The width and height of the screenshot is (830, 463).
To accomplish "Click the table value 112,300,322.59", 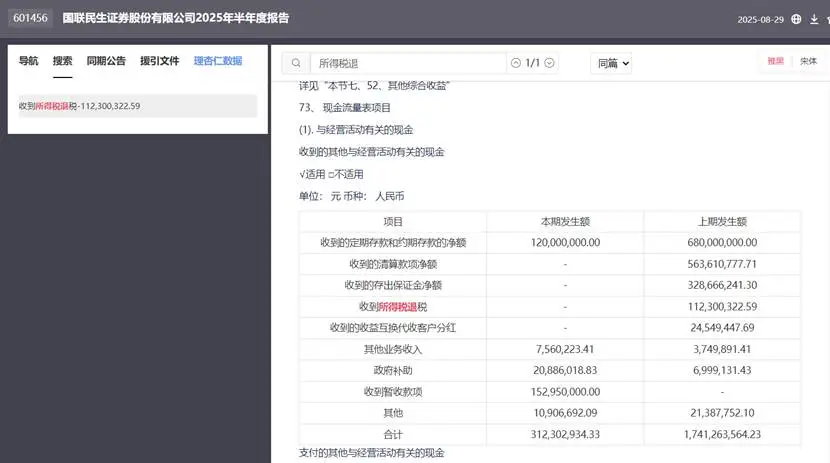I will click(722, 306).
